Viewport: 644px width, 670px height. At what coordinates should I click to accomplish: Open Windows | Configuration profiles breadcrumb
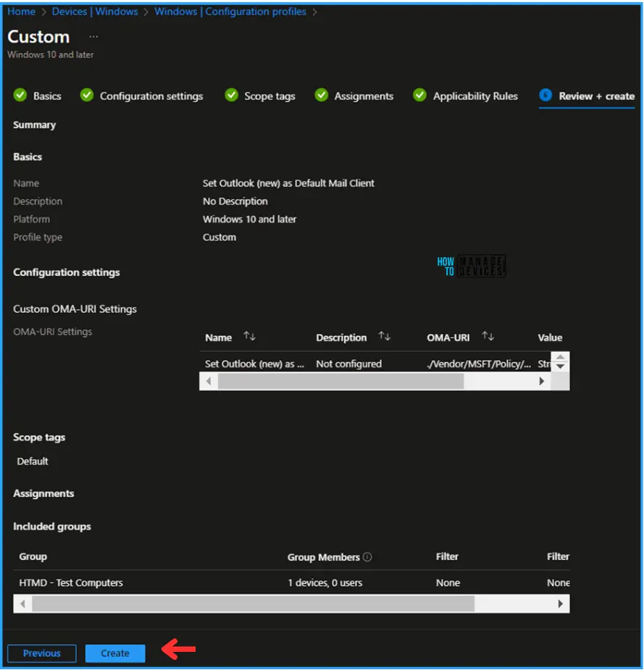coord(230,12)
